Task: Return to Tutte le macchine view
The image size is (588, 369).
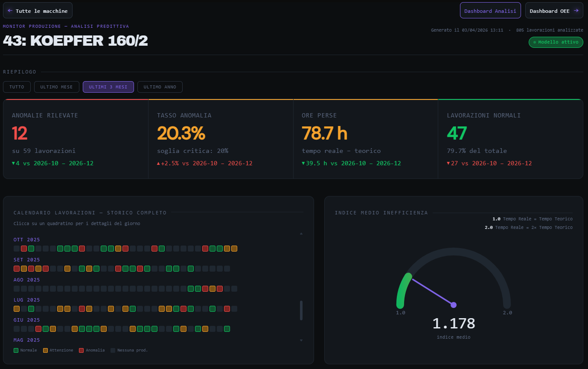Action: [37, 10]
